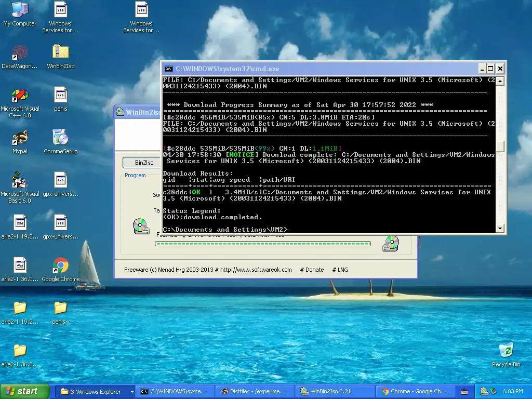
Task: Click the source CD icon in WinBin2Iso
Action: pyautogui.click(x=141, y=227)
